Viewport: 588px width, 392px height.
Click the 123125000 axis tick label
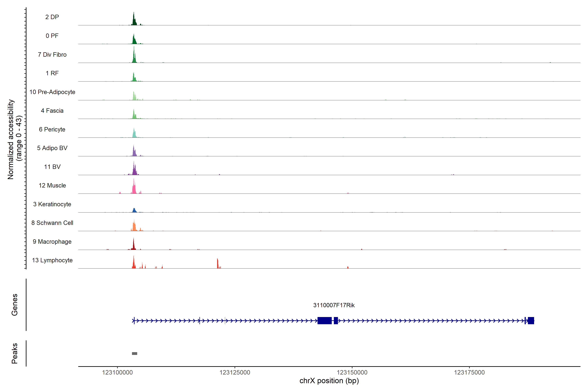tap(235, 373)
